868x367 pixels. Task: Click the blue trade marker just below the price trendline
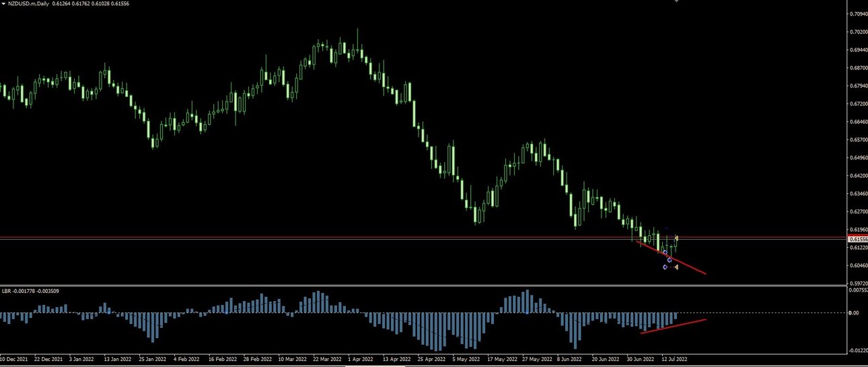(x=670, y=260)
